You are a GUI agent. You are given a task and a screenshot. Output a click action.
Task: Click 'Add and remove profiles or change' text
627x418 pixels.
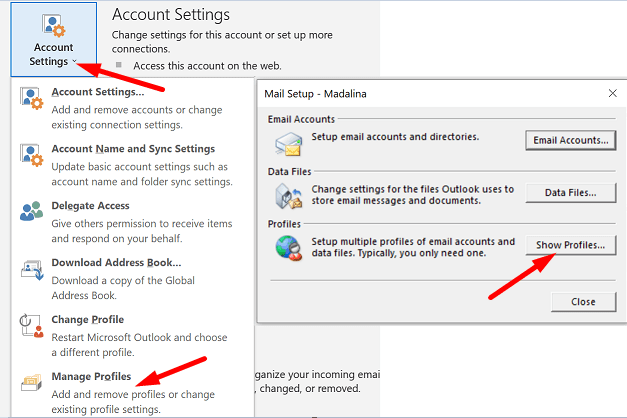point(133,394)
